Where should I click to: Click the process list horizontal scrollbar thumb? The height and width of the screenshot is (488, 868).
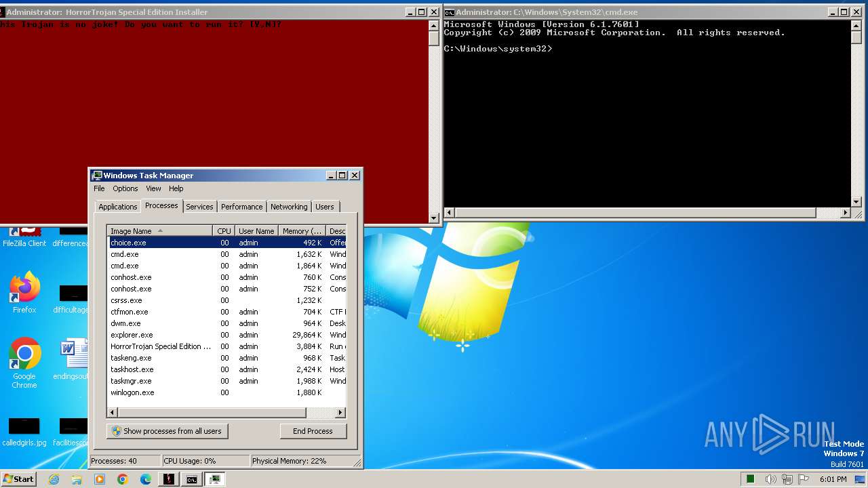click(212, 412)
